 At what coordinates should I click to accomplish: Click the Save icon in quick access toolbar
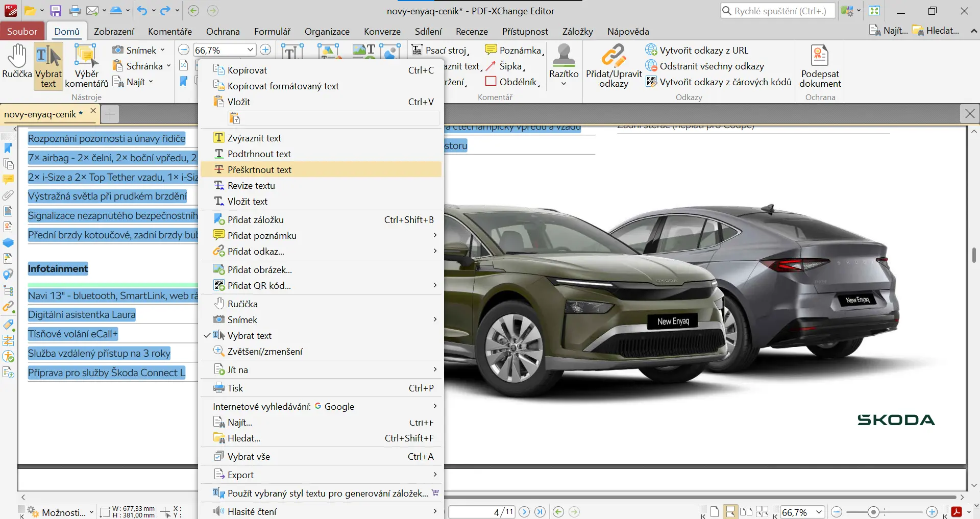(x=56, y=11)
